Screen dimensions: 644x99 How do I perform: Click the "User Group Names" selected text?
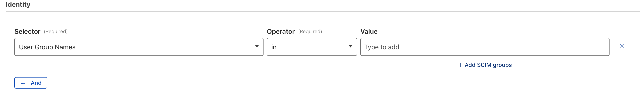click(47, 47)
